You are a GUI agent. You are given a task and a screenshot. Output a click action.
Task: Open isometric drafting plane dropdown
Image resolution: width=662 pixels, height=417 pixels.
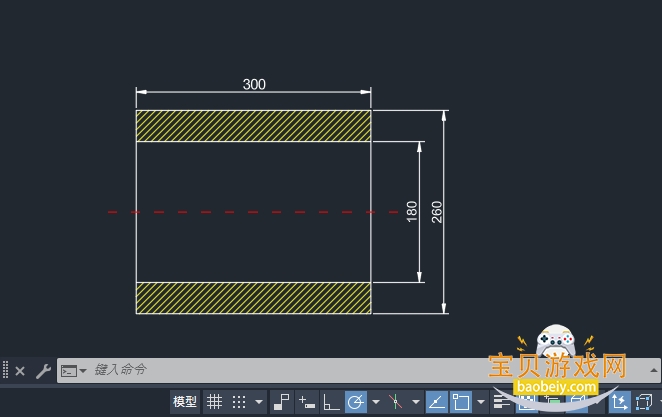tap(416, 402)
